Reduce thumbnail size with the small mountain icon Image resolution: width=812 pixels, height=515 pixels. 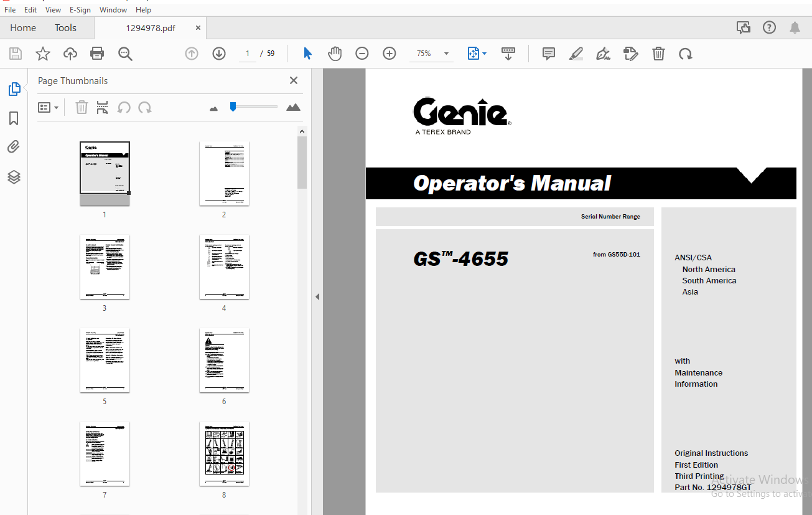click(x=214, y=108)
